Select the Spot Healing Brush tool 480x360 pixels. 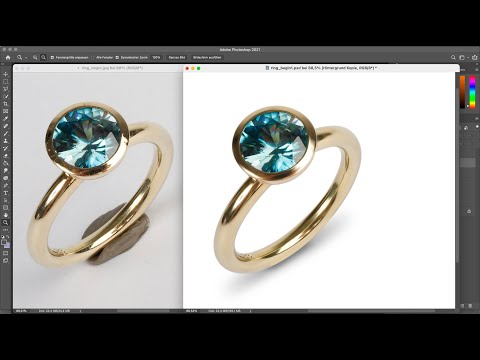point(6,126)
